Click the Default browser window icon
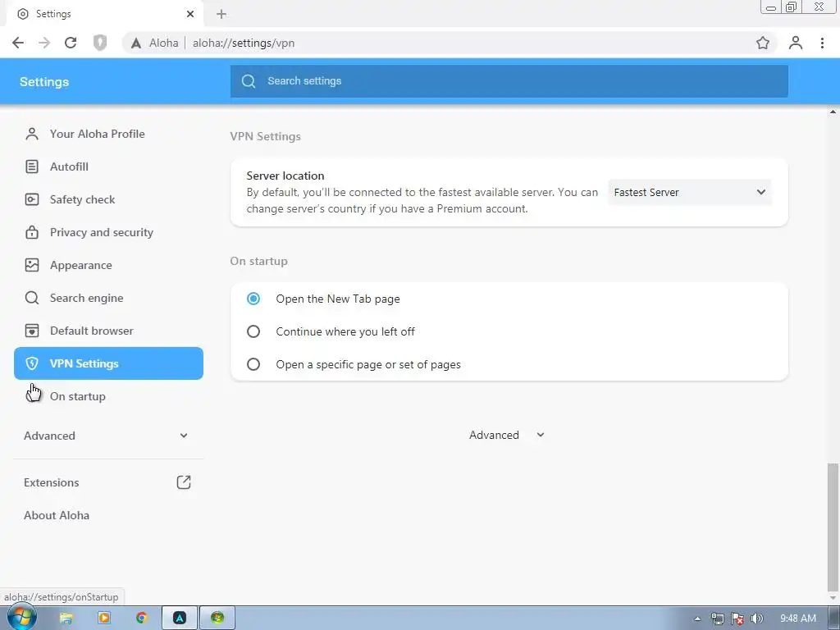Image resolution: width=840 pixels, height=630 pixels. [x=32, y=331]
